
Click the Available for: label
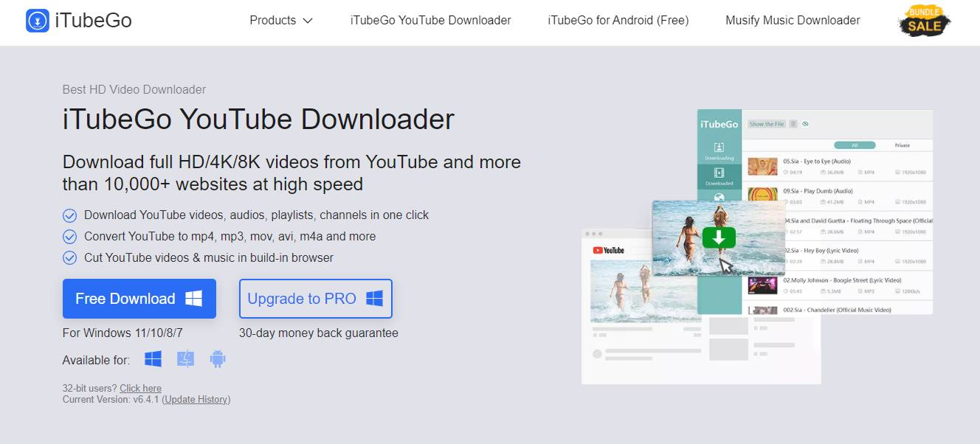coord(96,360)
